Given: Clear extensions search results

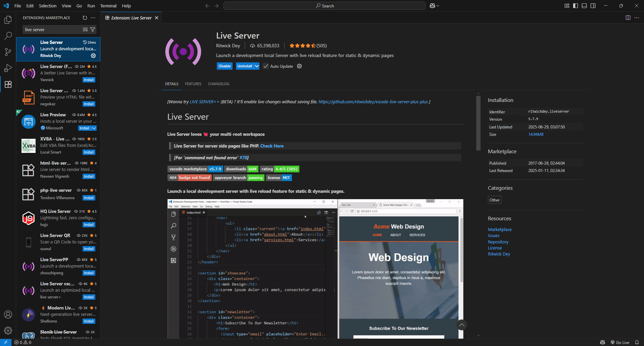Looking at the screenshot, I should click(x=85, y=30).
